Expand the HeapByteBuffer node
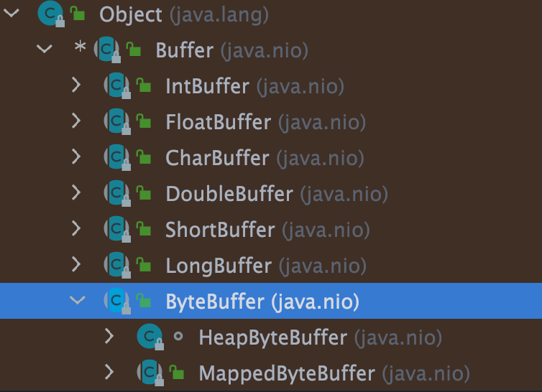 tap(109, 337)
